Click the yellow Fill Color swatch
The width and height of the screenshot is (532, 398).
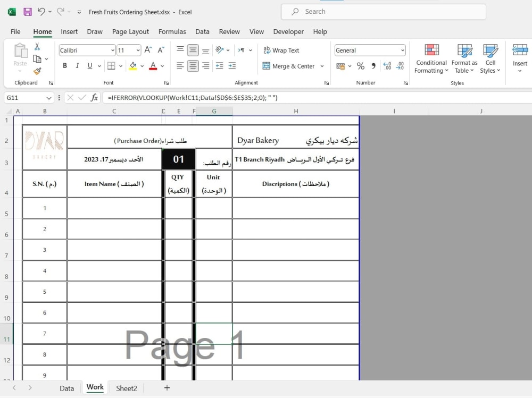click(x=133, y=66)
